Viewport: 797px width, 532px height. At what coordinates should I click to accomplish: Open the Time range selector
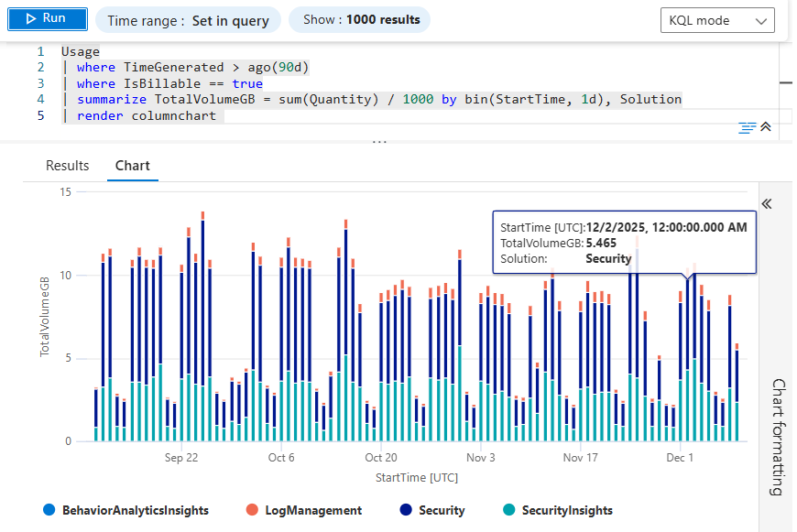(188, 20)
